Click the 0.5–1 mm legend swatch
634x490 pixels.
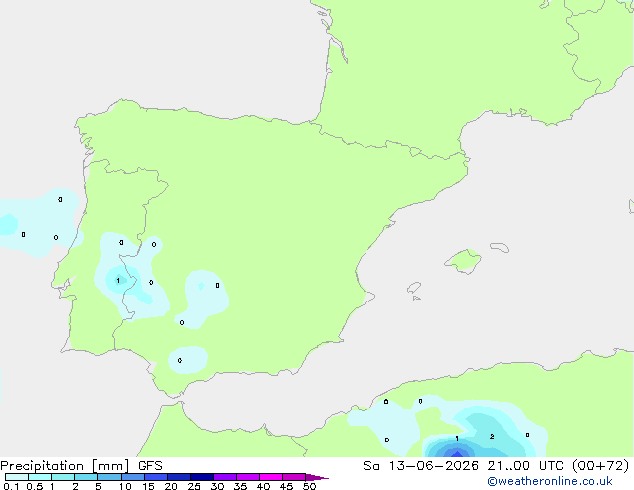coord(40,477)
